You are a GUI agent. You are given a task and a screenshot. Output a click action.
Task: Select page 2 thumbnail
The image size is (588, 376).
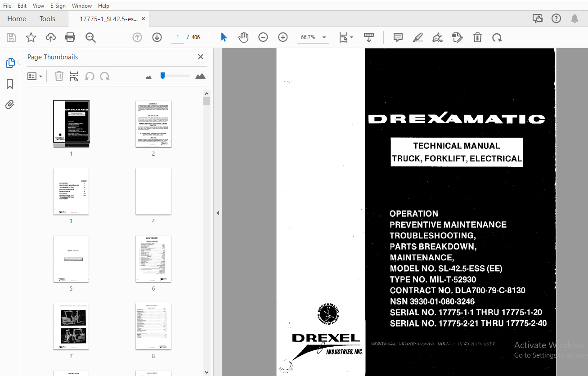coord(153,124)
